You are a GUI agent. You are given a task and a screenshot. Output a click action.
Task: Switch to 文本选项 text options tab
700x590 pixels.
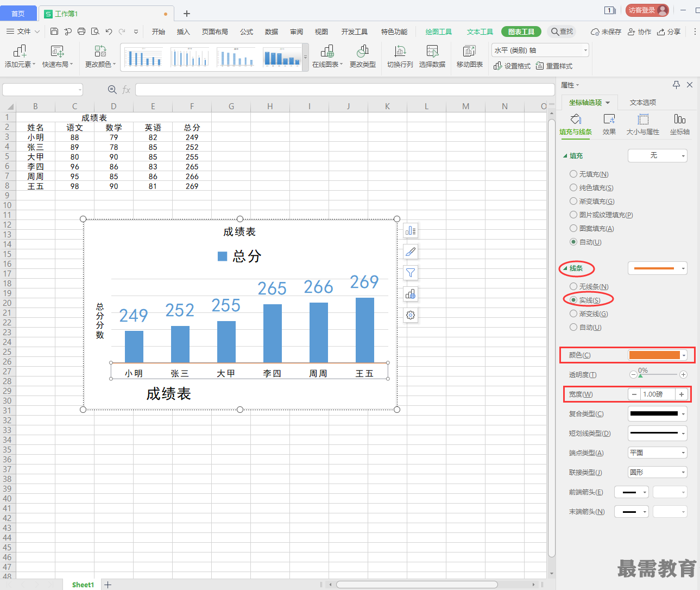pos(643,103)
